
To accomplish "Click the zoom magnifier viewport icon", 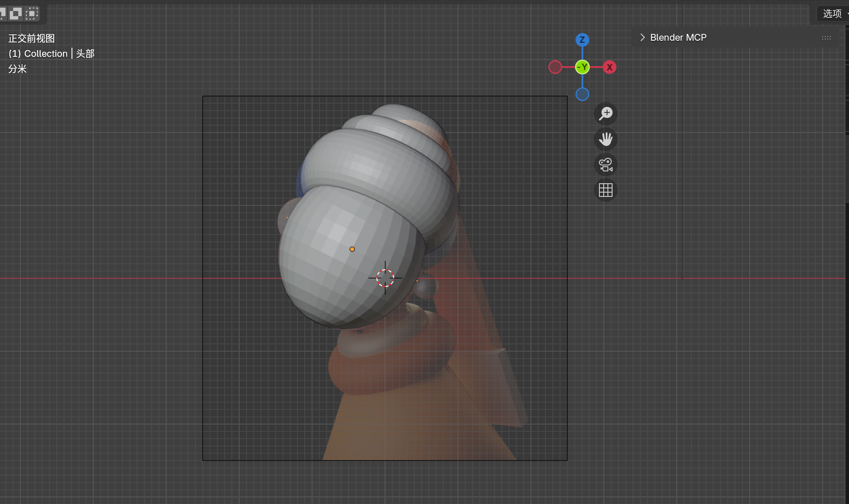I will (605, 114).
